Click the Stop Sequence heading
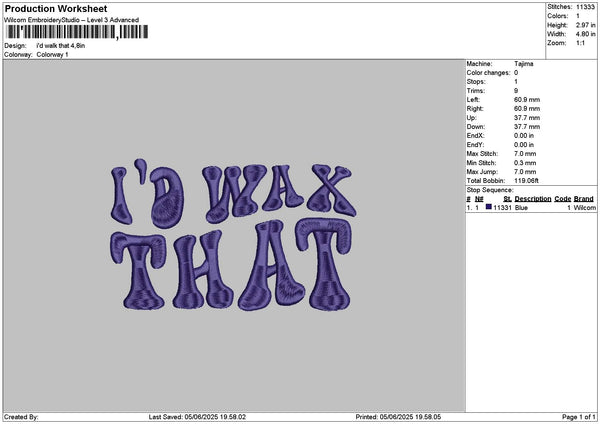 490,190
